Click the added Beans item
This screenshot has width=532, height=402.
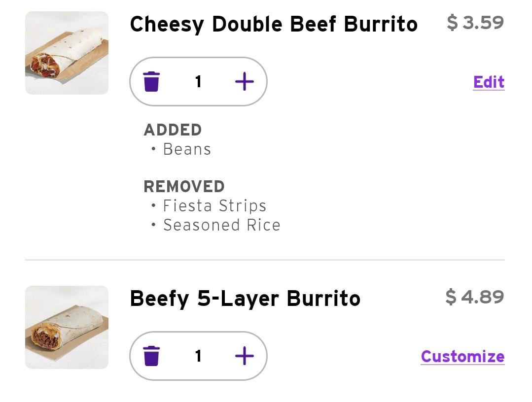tap(187, 149)
